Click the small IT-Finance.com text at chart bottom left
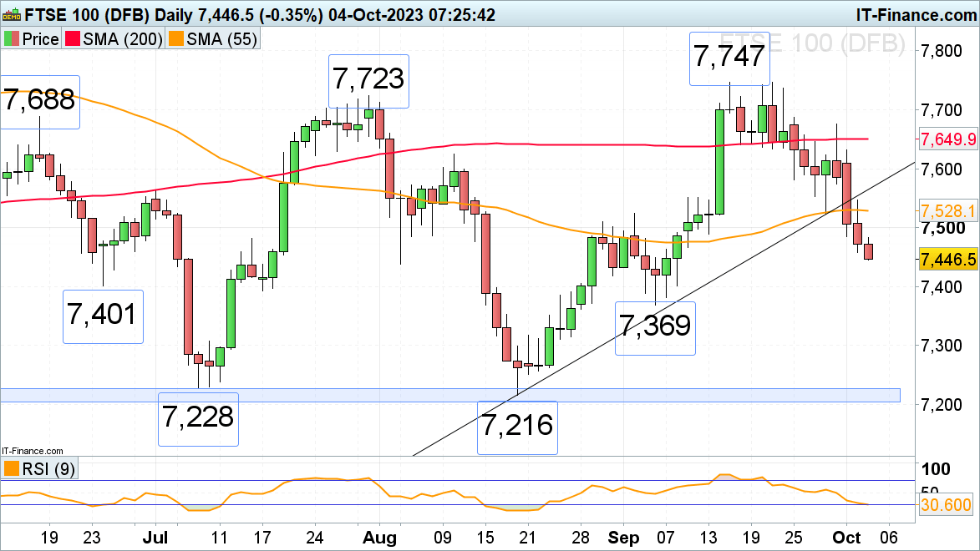980x551 pixels. click(x=32, y=451)
